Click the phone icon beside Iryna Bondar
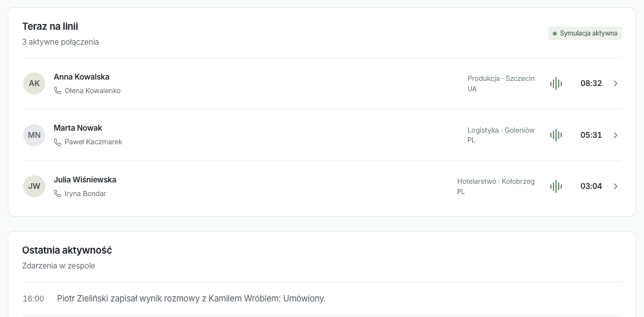Screen dimensions: 644x317 tap(58, 193)
